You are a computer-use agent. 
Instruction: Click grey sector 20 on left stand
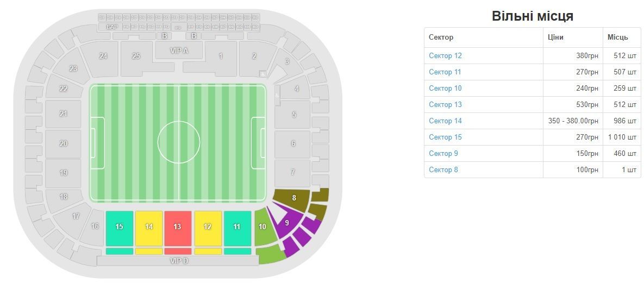(63, 143)
